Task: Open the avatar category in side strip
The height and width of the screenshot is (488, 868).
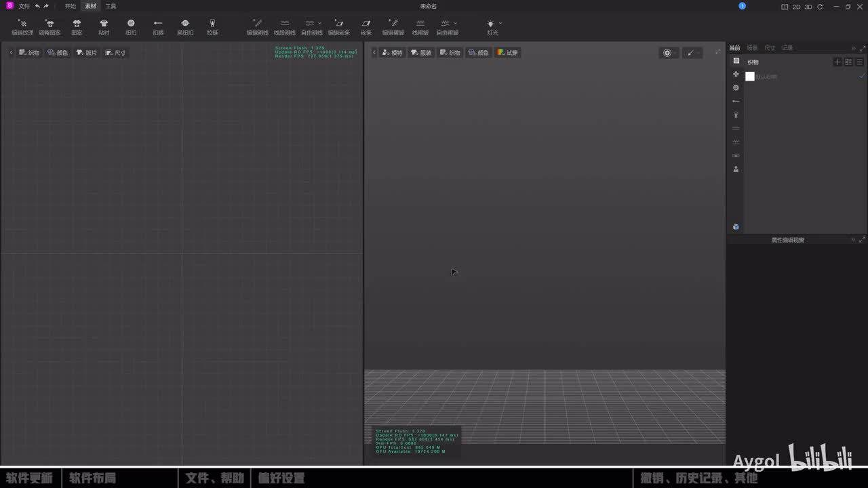Action: (x=736, y=169)
